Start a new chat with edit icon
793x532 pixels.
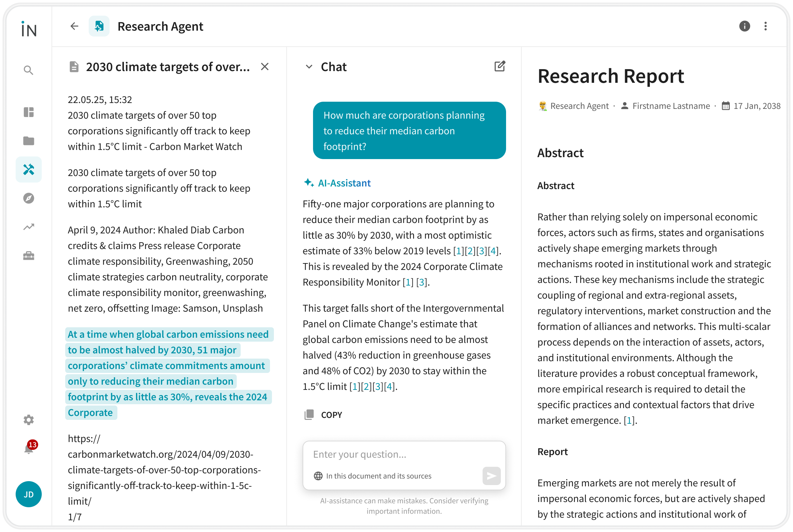(500, 66)
